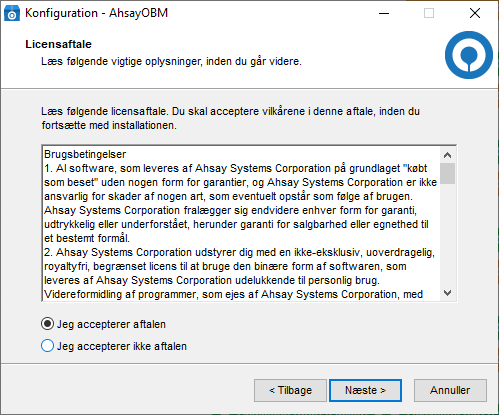
Task: Click the blue AhsayOBM logo in header
Action: tap(469, 55)
